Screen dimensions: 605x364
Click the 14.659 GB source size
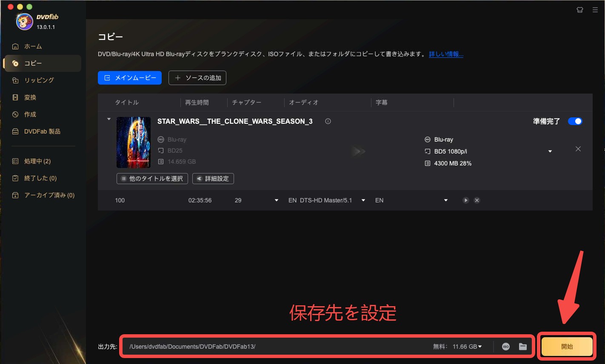click(x=182, y=162)
